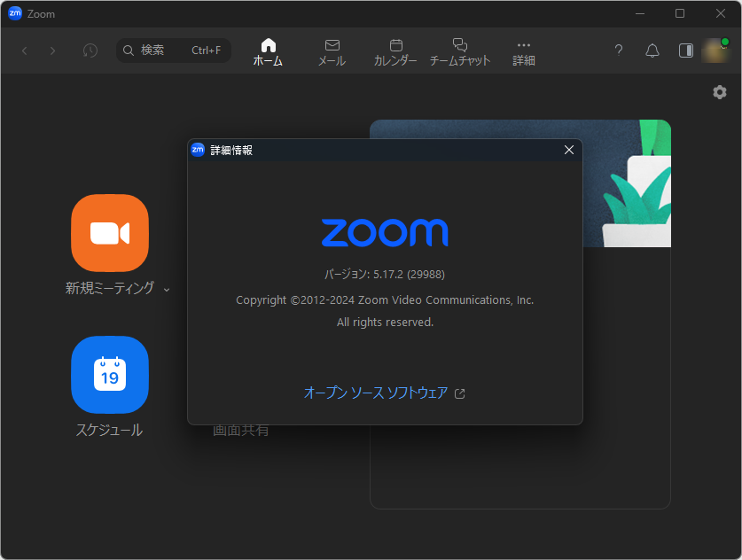Viewport: 742px width, 560px height.
Task: Start a 新規ミーティング (New Meeting)
Action: point(109,233)
